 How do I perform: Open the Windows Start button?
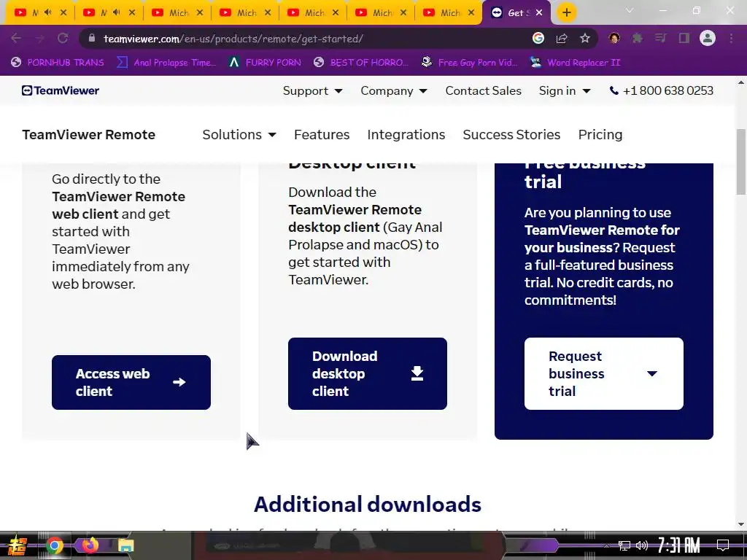tap(17, 545)
